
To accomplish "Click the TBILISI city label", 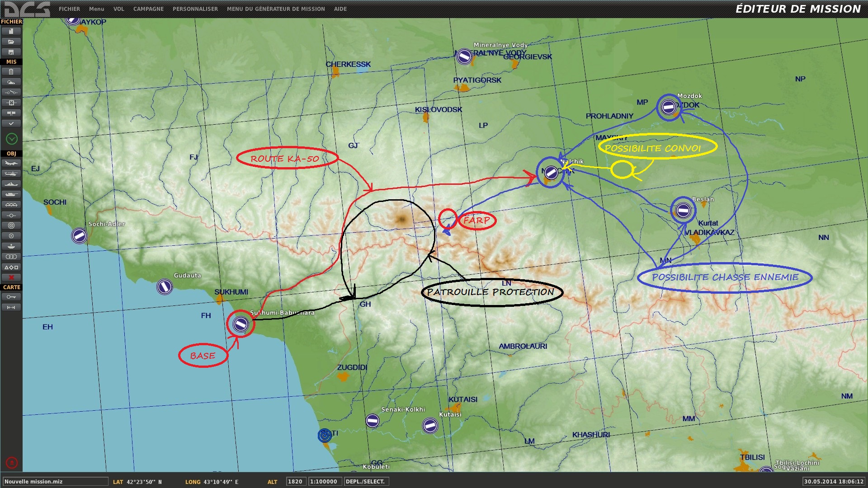I will click(752, 457).
